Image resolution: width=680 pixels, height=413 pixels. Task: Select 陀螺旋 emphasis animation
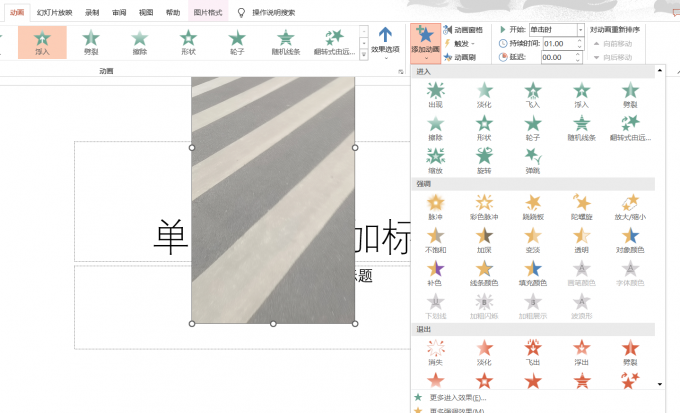click(581, 207)
